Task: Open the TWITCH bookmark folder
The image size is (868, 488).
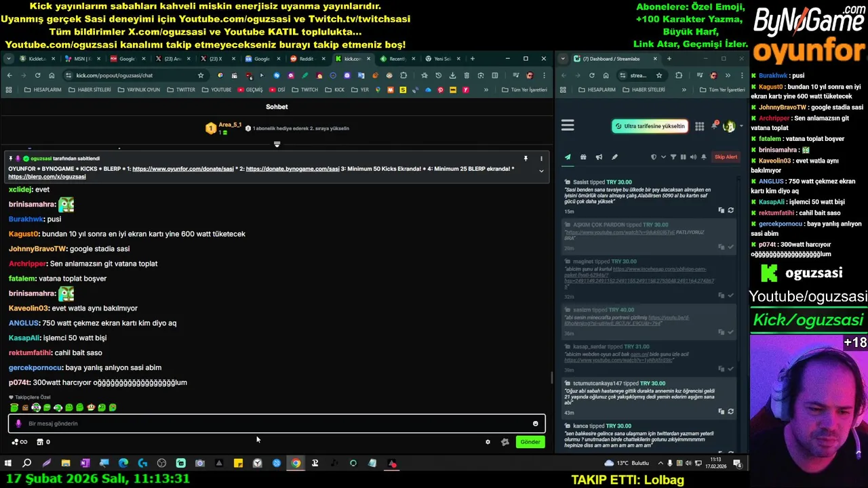Action: pos(304,89)
